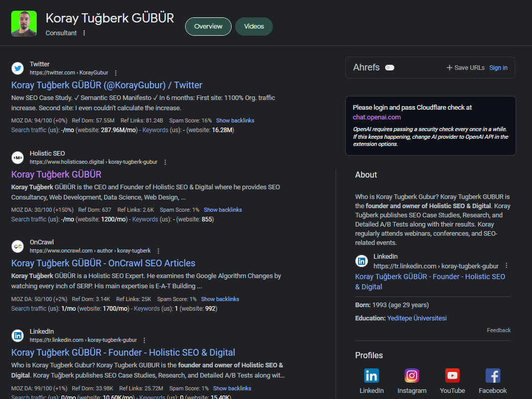Click Koray Tuğberk GÜBÜR profile photo thumbnail
Viewport: 532px width, 399px height.
pos(24,23)
